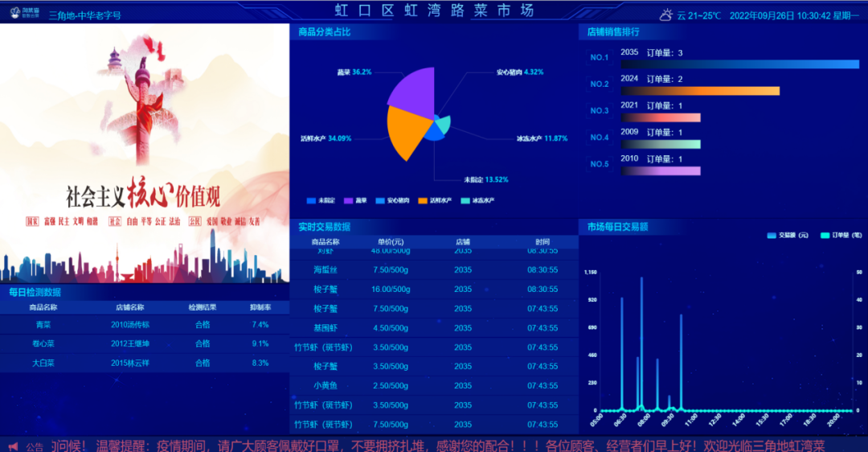Screen dimensions: 868x452
Task: Select the purple 蔬菜 pie slice
Action: (x=414, y=88)
